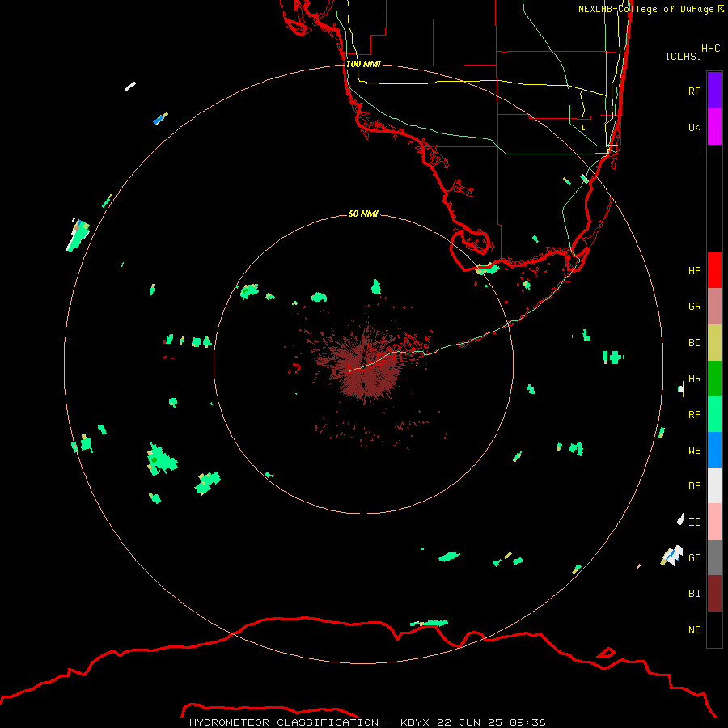The image size is (728, 728).
Task: Click the magenta UK legend color swatch
Action: pyautogui.click(x=714, y=127)
